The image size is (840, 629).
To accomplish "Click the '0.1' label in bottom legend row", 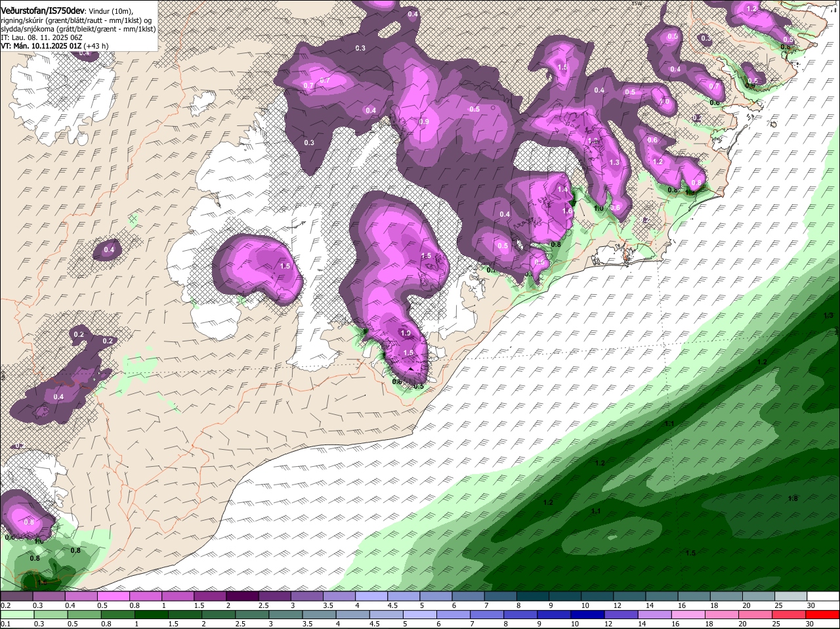I will click(5, 624).
